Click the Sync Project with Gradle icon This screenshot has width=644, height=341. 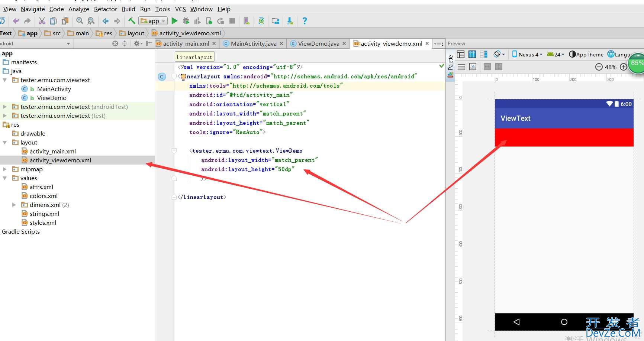[261, 21]
